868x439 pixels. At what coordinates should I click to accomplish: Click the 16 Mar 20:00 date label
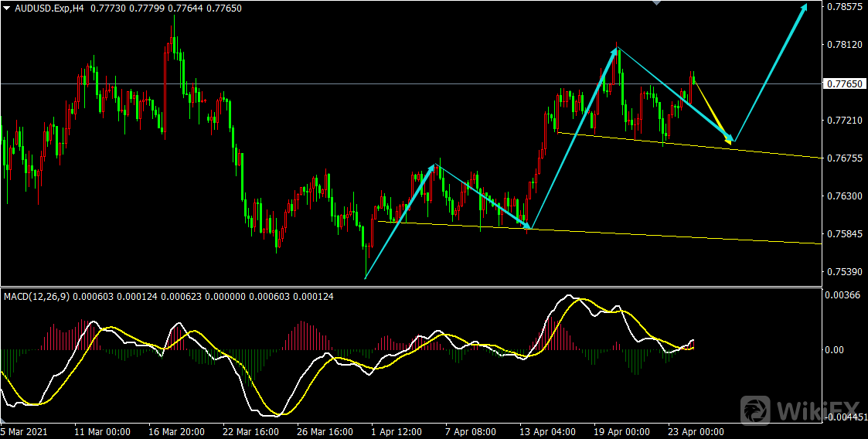coord(177,431)
